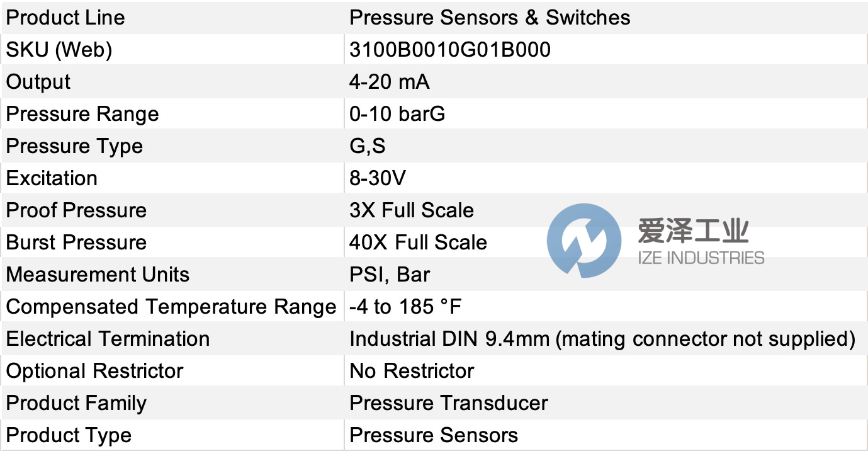Screen dimensions: 868x451
Task: Select the Pressure Sensors product type value
Action: point(434,435)
